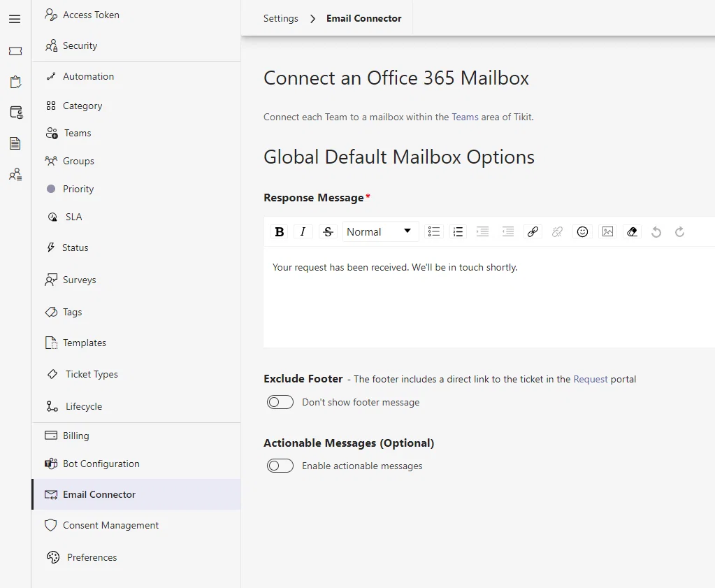Click the decrease indent icon

[507, 231]
